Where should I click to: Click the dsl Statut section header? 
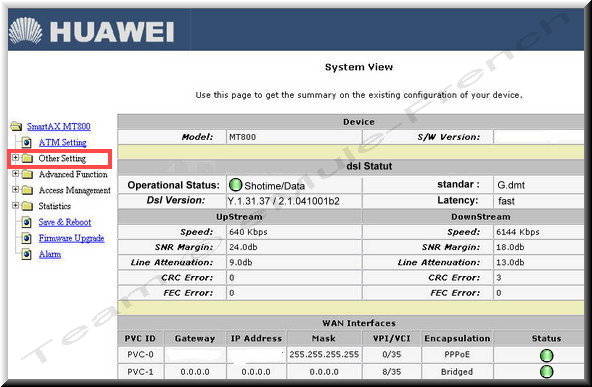coord(350,166)
